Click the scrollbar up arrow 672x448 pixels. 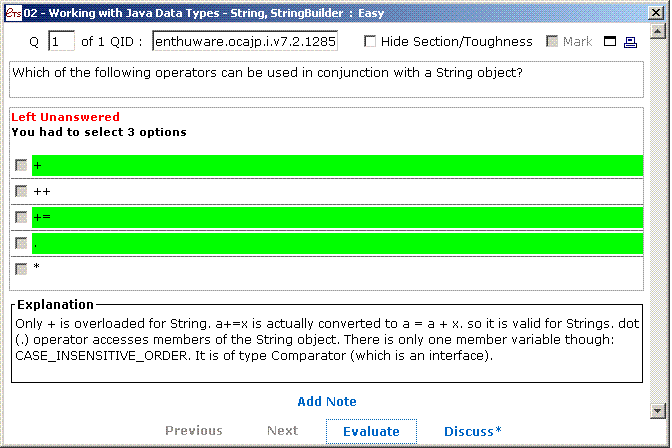pos(657,32)
